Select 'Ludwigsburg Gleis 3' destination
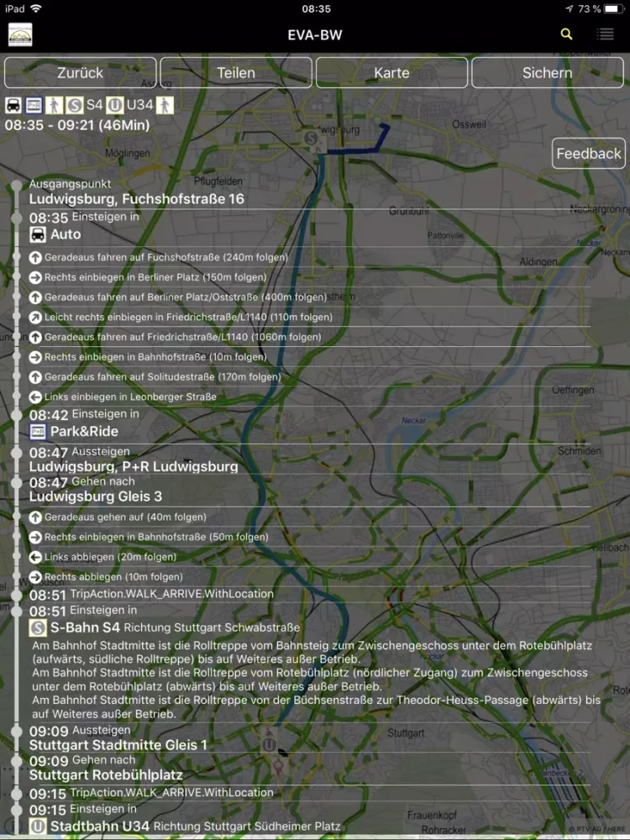 (x=96, y=496)
